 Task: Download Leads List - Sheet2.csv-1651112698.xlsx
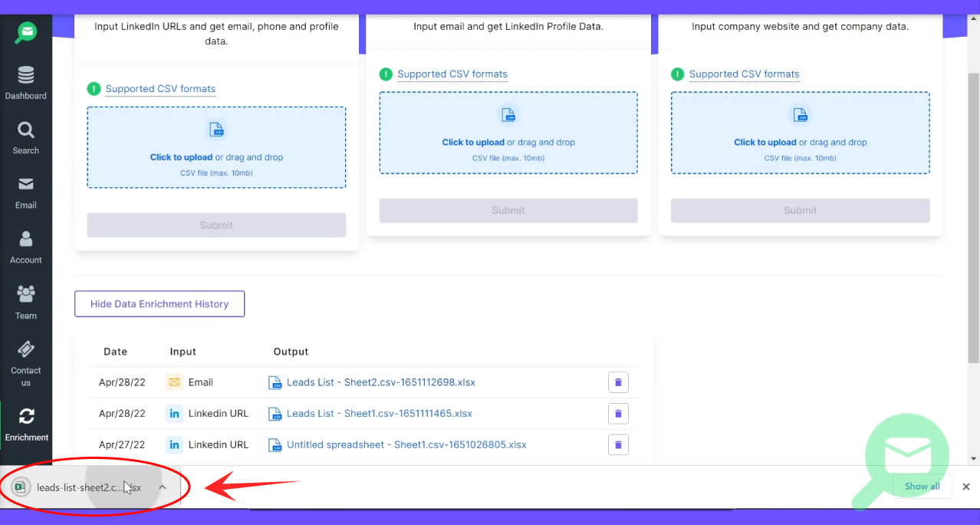click(381, 382)
